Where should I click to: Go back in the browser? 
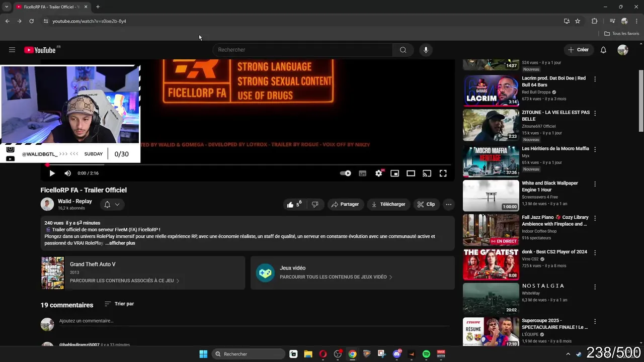coord(7,21)
